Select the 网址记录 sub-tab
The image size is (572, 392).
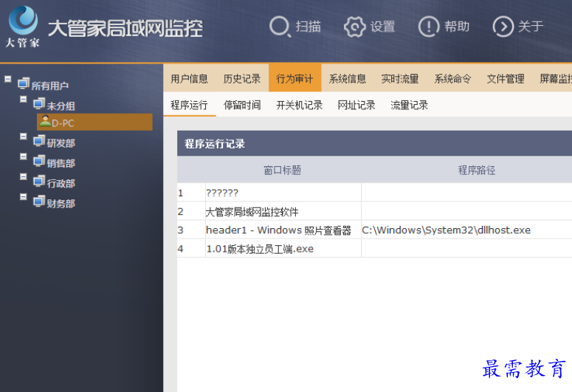[x=356, y=105]
